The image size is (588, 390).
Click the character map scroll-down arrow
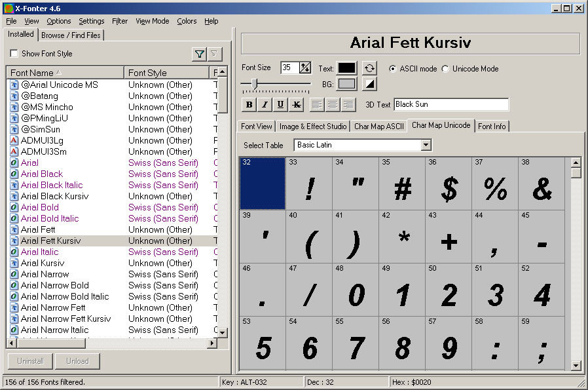[x=576, y=365]
